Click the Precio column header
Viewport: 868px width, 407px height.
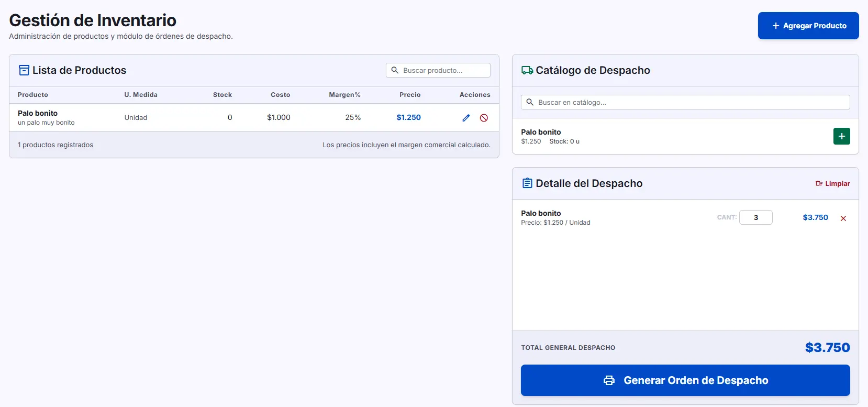click(x=410, y=95)
